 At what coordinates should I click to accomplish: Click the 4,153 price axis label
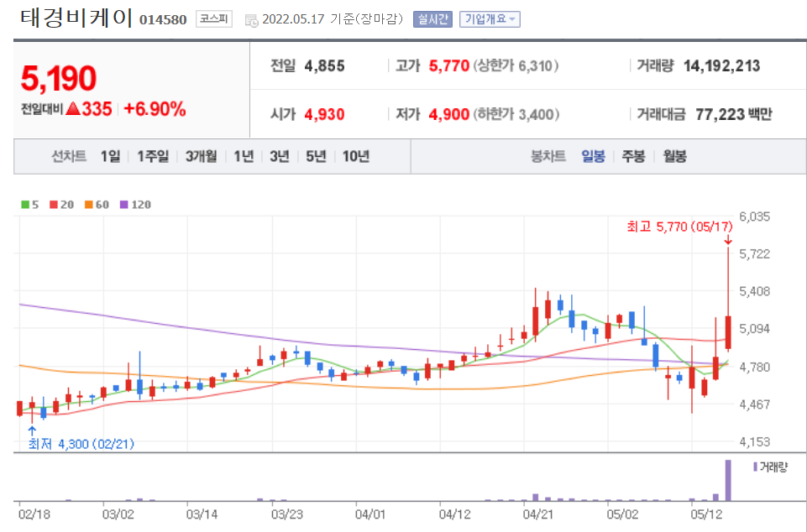pyautogui.click(x=754, y=442)
